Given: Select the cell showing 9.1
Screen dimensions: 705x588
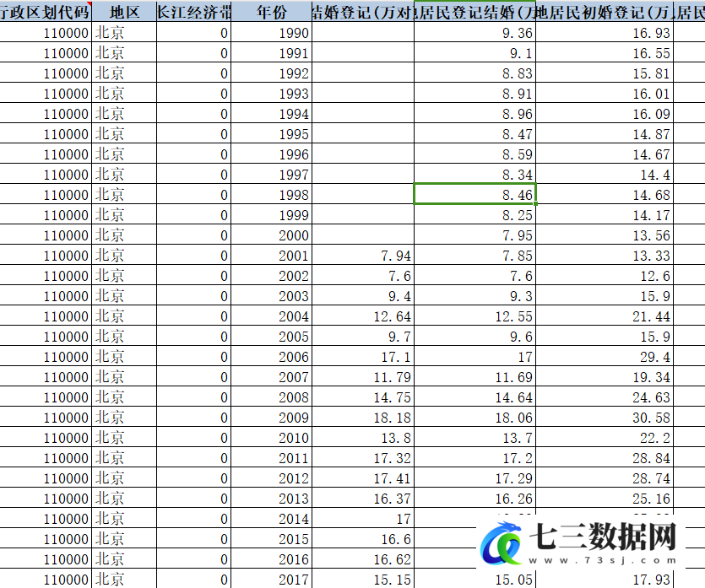Looking at the screenshot, I should pos(475,52).
